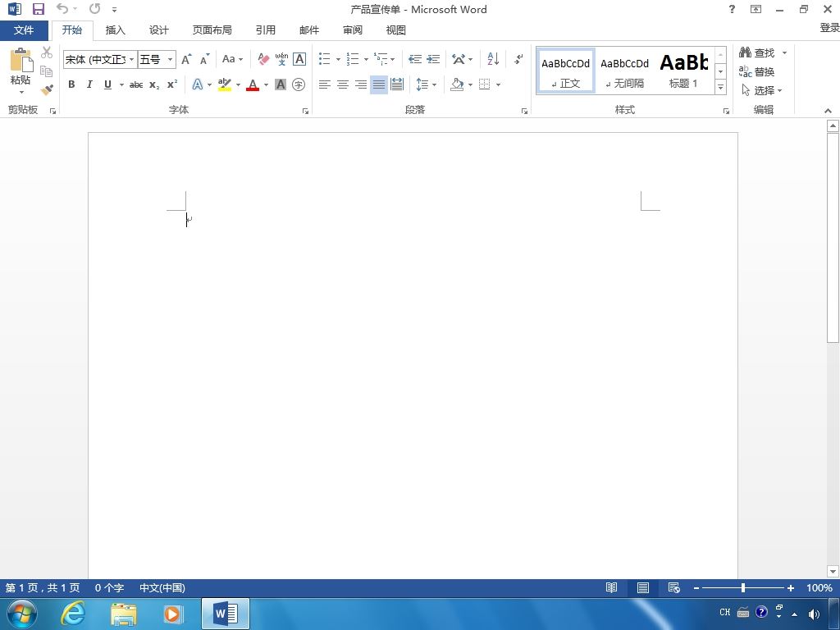Click 登录 sign-in link
This screenshot has height=630, width=840.
point(829,27)
